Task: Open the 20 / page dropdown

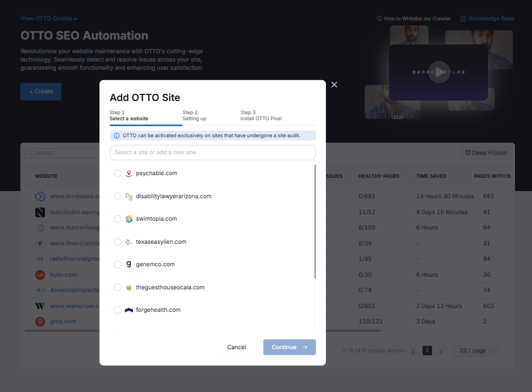Action: click(476, 351)
